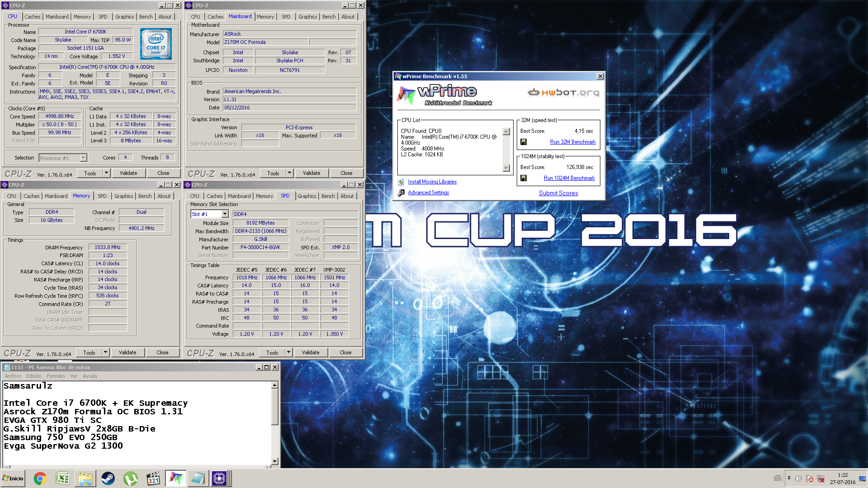
Task: Click the taskbar clock showing 1:22
Action: (843, 475)
